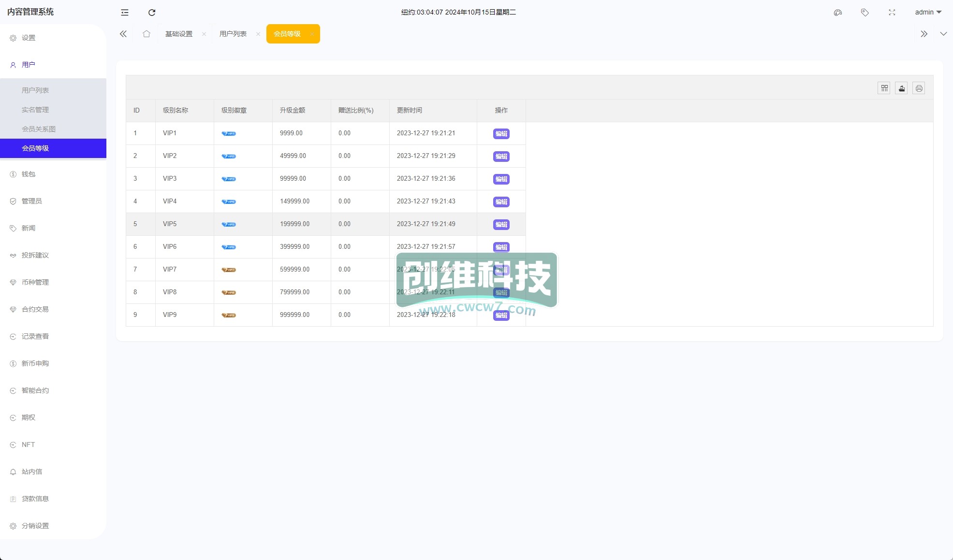Click VIP7 gold badge image

(229, 270)
